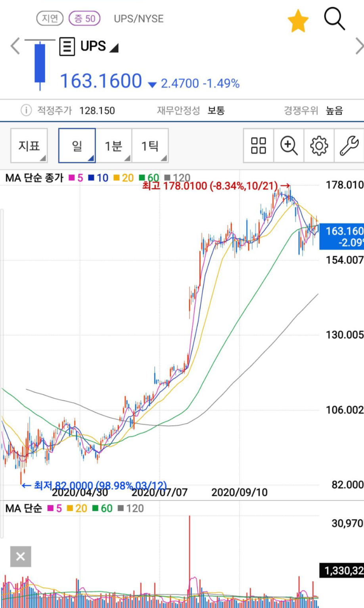Tap the 지연 delayed badge

50,18
